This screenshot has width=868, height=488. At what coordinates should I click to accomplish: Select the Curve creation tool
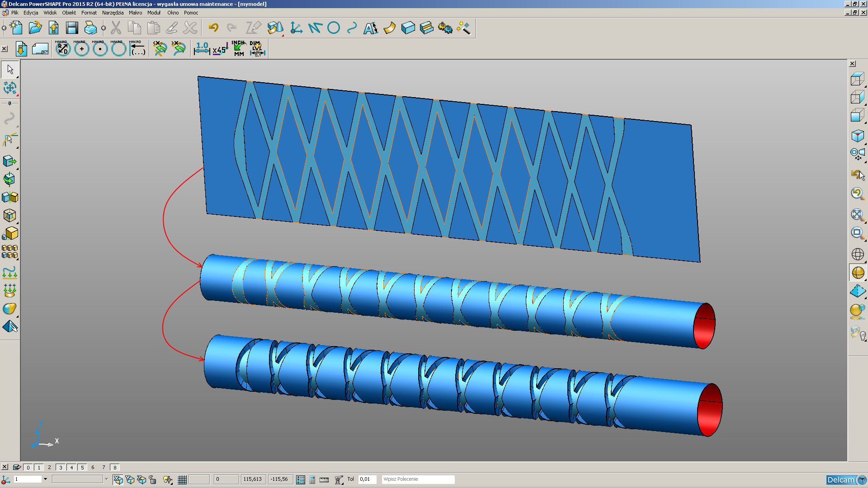click(x=351, y=28)
